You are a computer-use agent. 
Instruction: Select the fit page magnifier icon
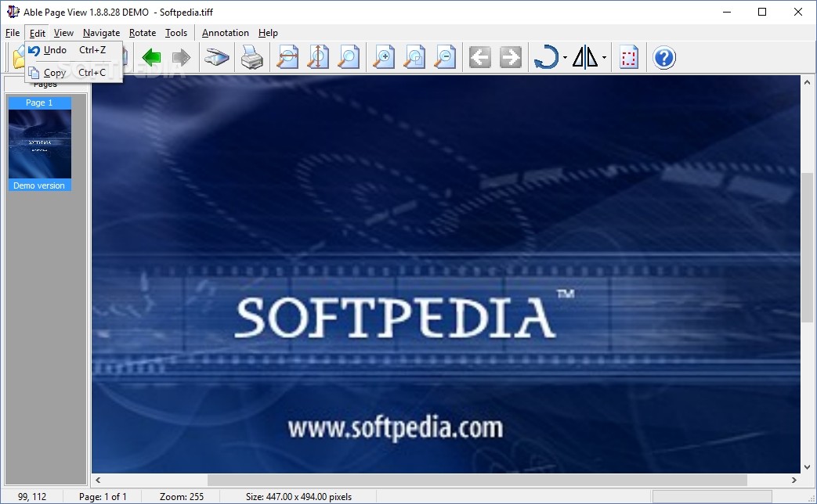349,57
